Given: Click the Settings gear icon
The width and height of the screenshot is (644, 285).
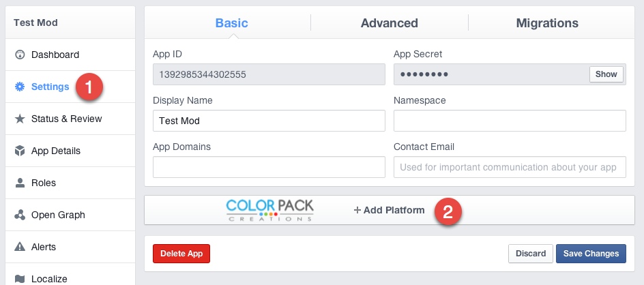Looking at the screenshot, I should 20,87.
